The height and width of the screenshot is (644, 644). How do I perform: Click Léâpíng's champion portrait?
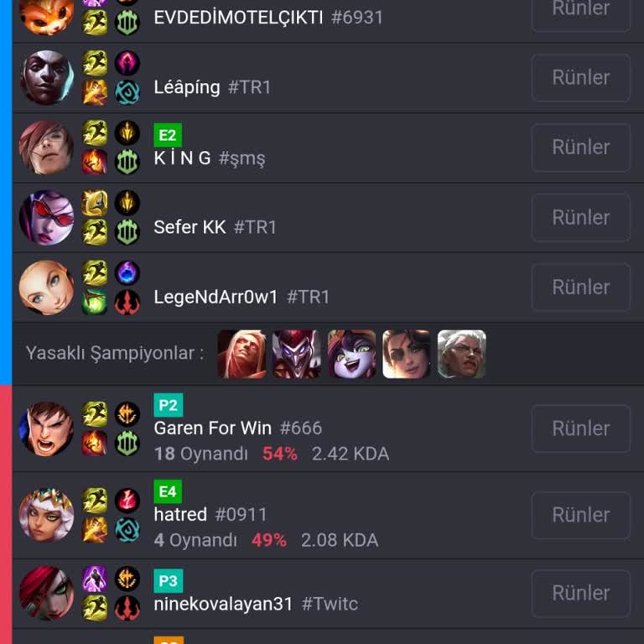pyautogui.click(x=47, y=78)
